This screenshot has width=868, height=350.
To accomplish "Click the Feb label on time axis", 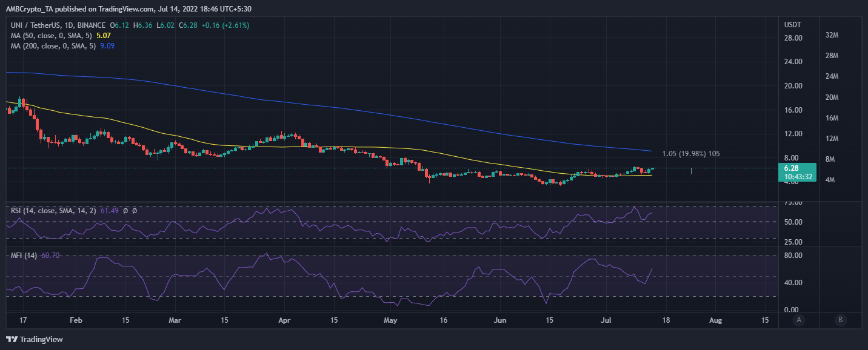I will [76, 320].
